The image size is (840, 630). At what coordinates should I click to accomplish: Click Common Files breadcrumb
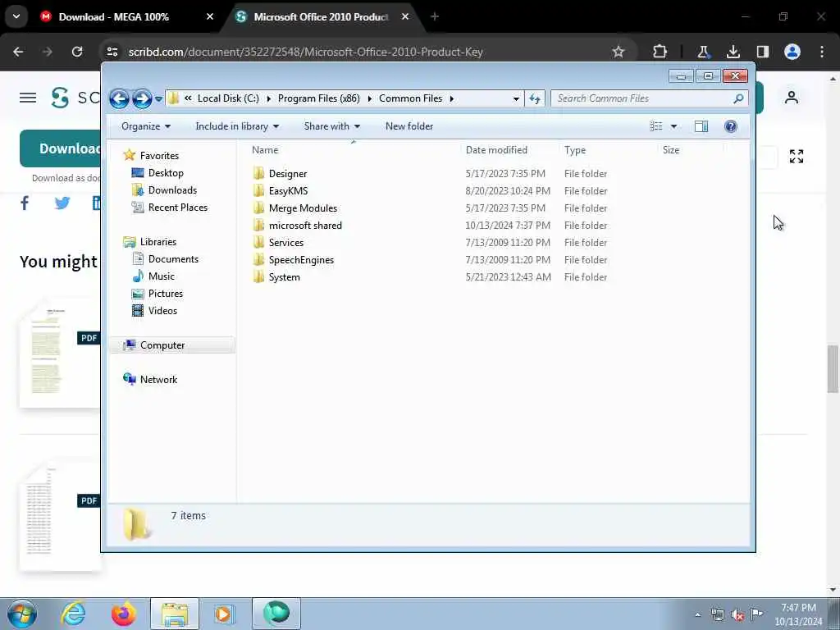coord(410,98)
